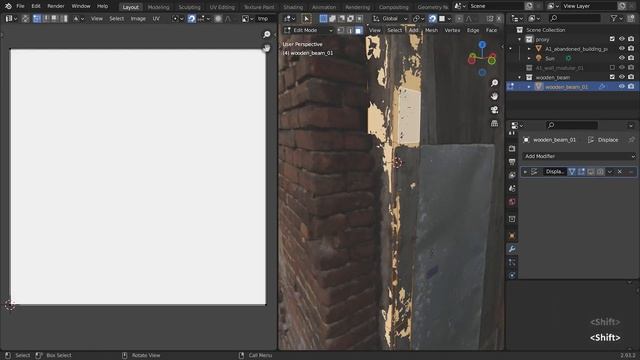Open the Mesh menu
The width and height of the screenshot is (640, 360).
(x=431, y=30)
